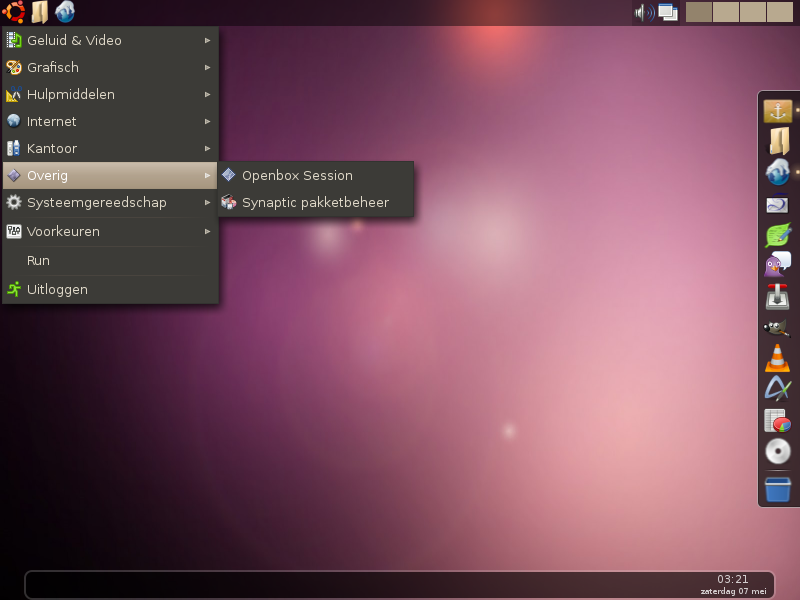Click the arrow beside Overig
Screen dimensions: 800x600
[208, 176]
